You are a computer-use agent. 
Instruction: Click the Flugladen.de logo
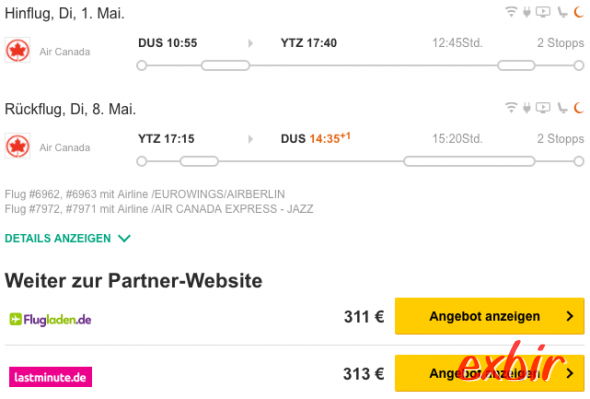[50, 320]
